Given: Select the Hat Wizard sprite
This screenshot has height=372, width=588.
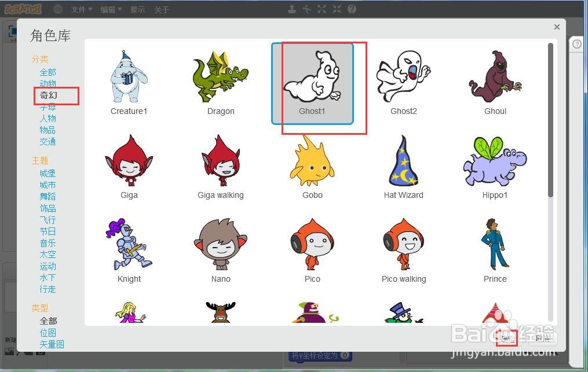Looking at the screenshot, I should coord(404,167).
